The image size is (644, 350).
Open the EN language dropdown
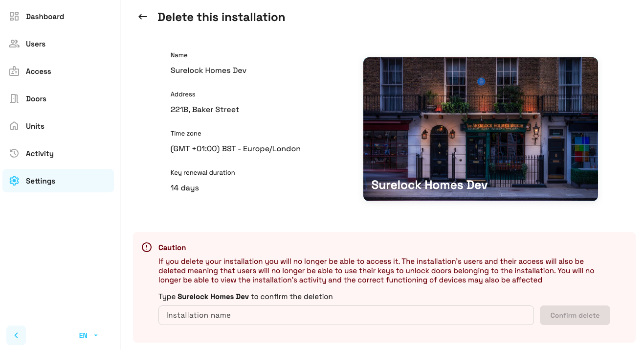click(x=89, y=335)
